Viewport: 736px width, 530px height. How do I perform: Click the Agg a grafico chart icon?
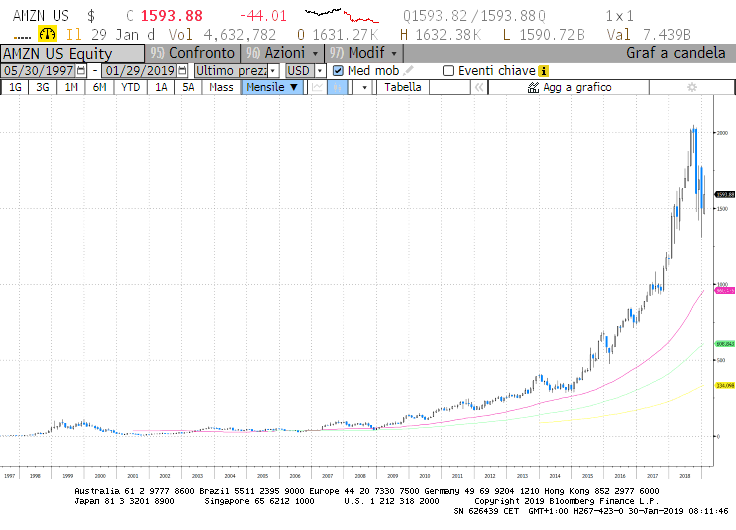click(533, 87)
